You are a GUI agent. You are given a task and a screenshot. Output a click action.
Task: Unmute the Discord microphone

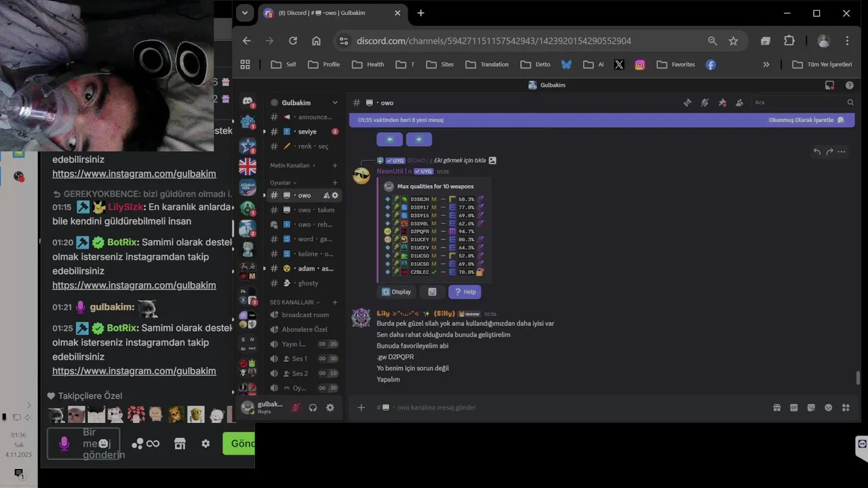296,407
